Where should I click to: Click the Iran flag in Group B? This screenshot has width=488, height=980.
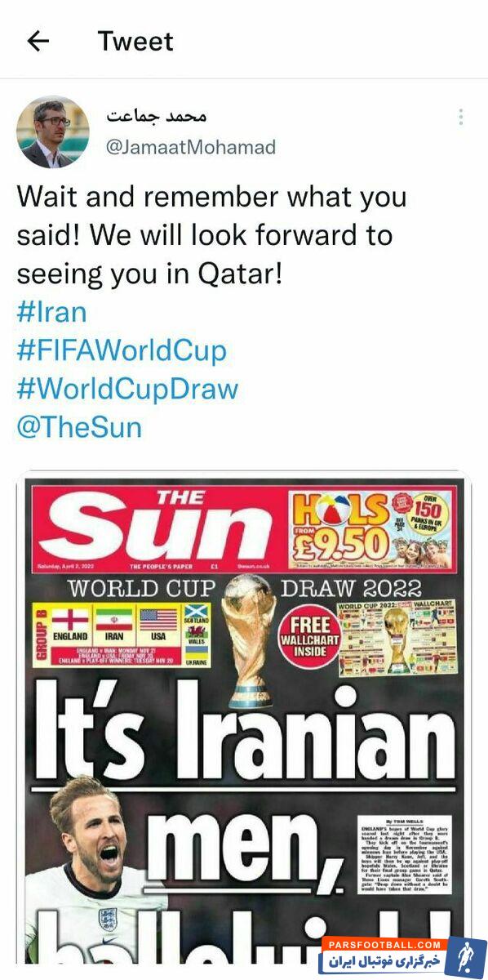114,621
